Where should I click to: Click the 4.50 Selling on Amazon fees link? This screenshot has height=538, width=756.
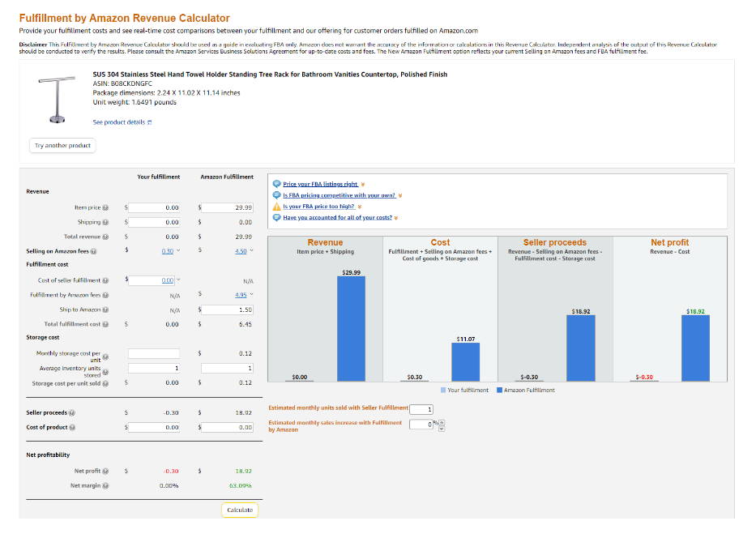(241, 251)
